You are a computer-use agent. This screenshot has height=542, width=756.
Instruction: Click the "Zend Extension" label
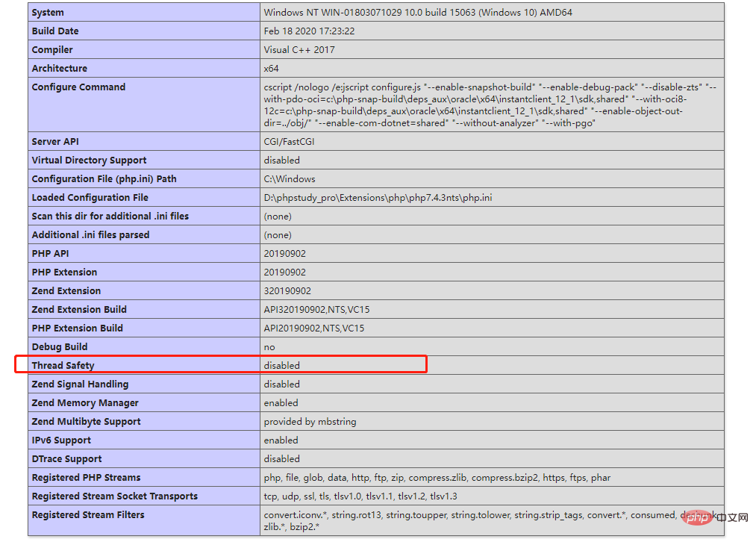point(66,291)
